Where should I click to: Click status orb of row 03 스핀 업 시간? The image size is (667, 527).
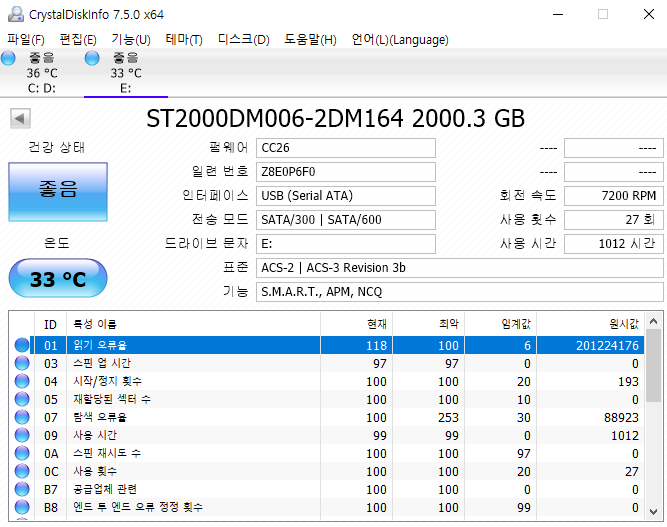pos(22,363)
